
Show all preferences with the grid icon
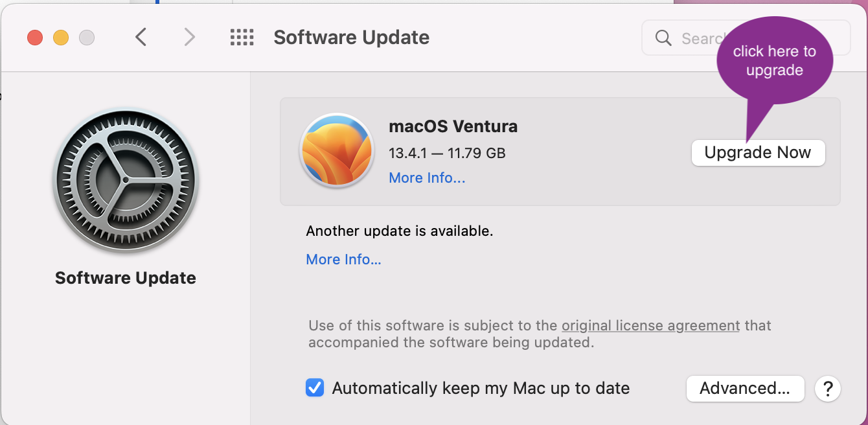tap(242, 38)
